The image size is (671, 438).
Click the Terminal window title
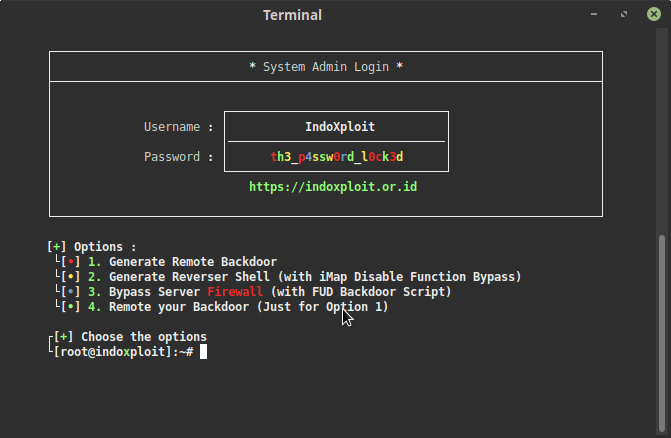(x=292, y=15)
